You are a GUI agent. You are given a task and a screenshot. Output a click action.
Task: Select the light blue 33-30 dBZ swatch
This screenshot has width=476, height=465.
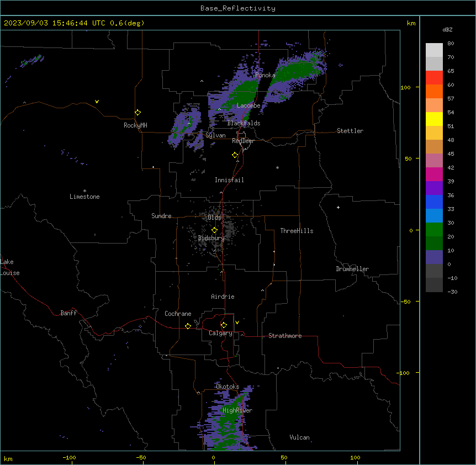coord(434,216)
